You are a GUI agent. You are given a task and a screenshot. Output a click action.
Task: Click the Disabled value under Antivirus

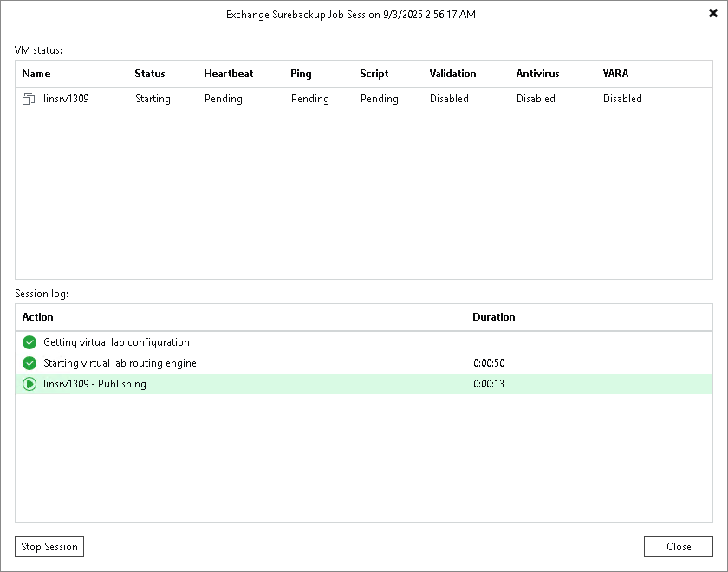[536, 99]
